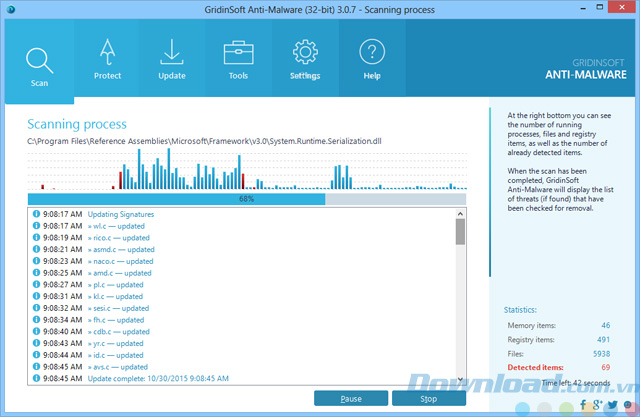The height and width of the screenshot is (417, 640).
Task: Open the Tools briefcase icon
Action: (238, 50)
